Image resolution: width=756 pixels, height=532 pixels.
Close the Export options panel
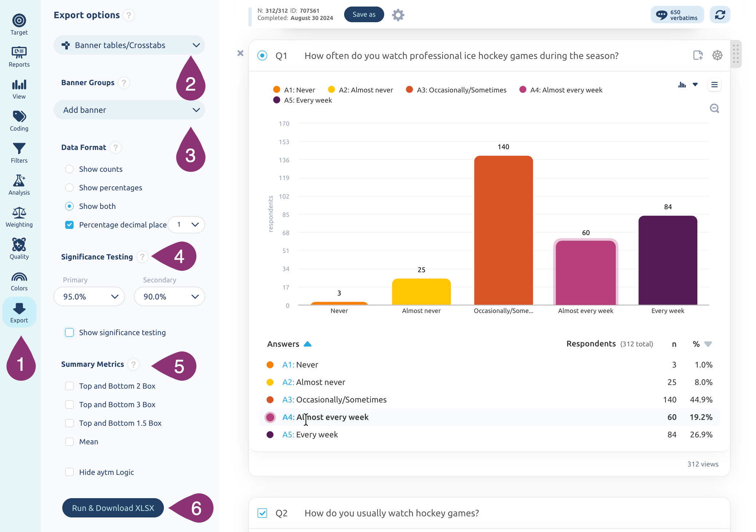[240, 53]
